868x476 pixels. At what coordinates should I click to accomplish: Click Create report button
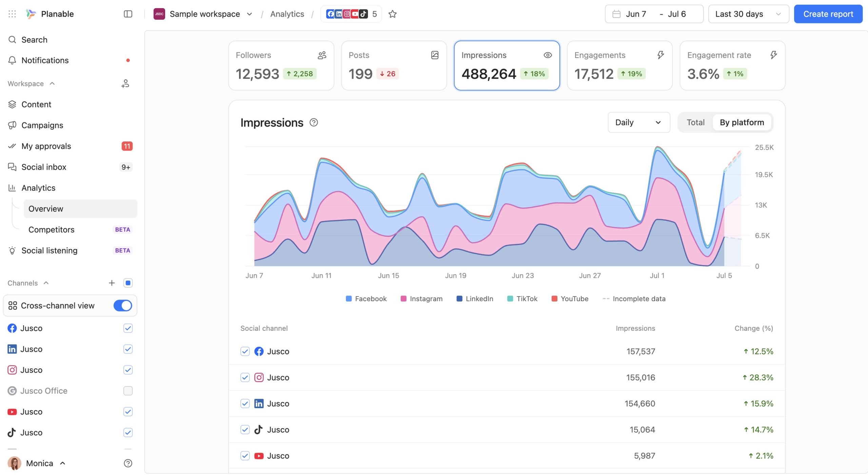pyautogui.click(x=828, y=14)
